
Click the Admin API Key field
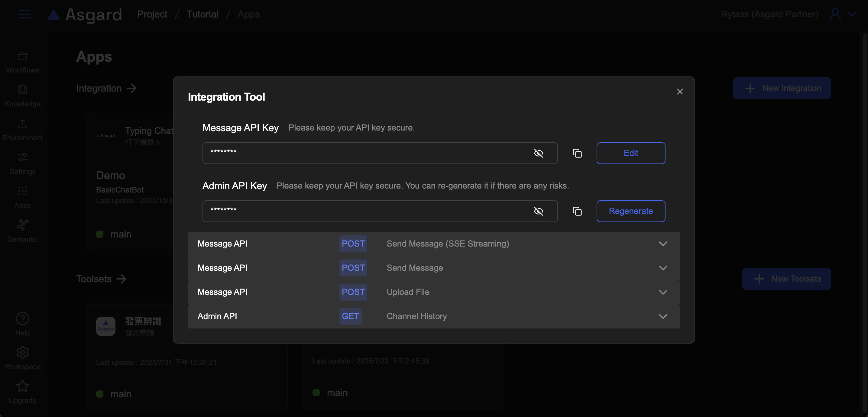[367, 211]
